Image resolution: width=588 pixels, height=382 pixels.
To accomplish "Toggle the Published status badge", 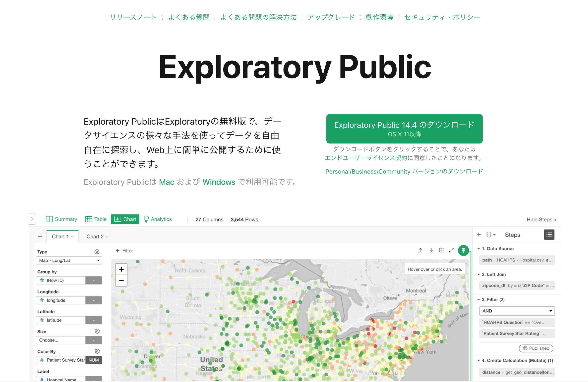I will click(x=536, y=348).
